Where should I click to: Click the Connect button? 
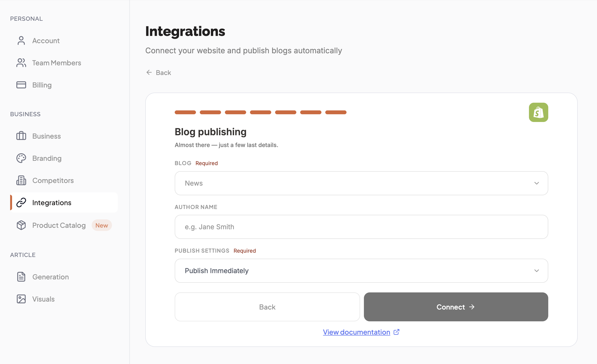pos(456,307)
